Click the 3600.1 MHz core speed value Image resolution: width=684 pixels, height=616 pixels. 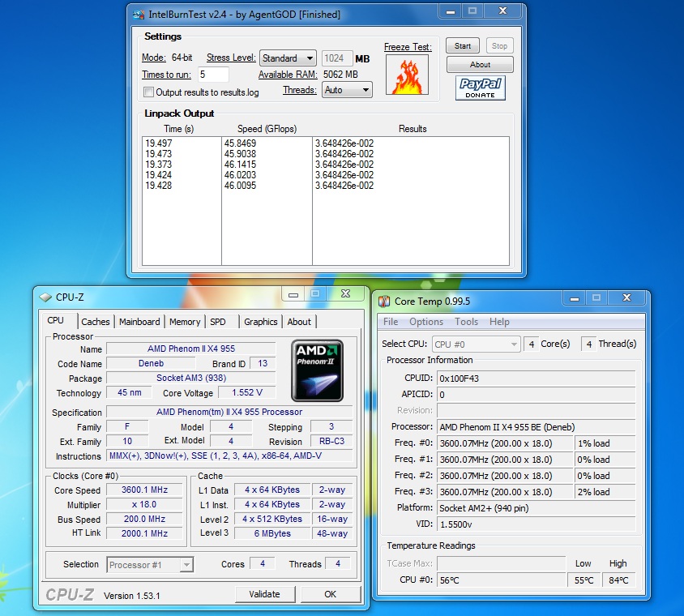[144, 490]
